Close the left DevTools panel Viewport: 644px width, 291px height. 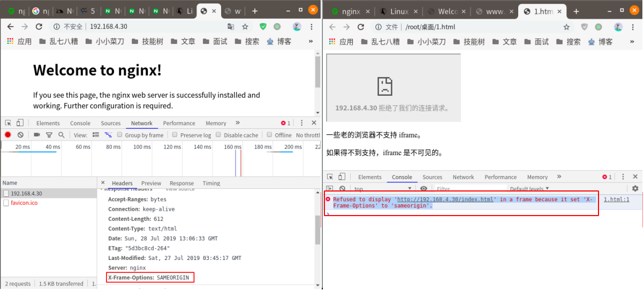tap(314, 123)
